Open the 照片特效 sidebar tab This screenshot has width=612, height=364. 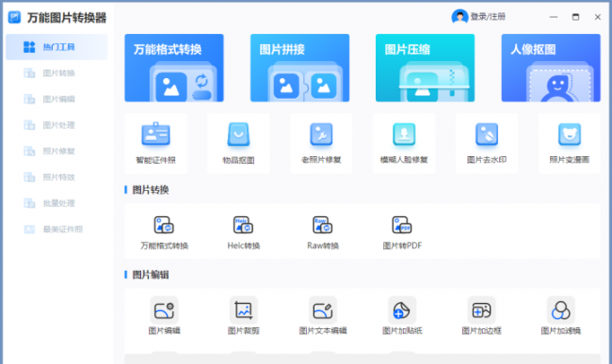(56, 178)
